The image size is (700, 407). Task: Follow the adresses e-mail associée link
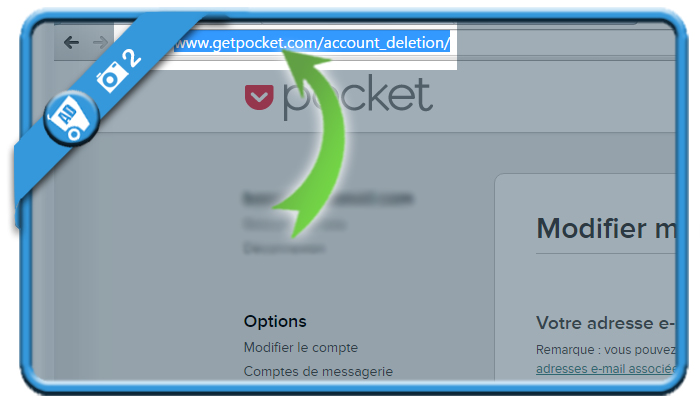pos(606,369)
